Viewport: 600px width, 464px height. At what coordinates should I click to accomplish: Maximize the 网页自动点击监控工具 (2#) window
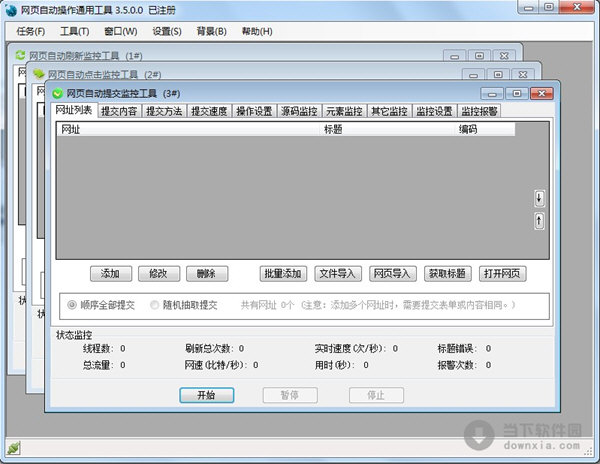498,75
